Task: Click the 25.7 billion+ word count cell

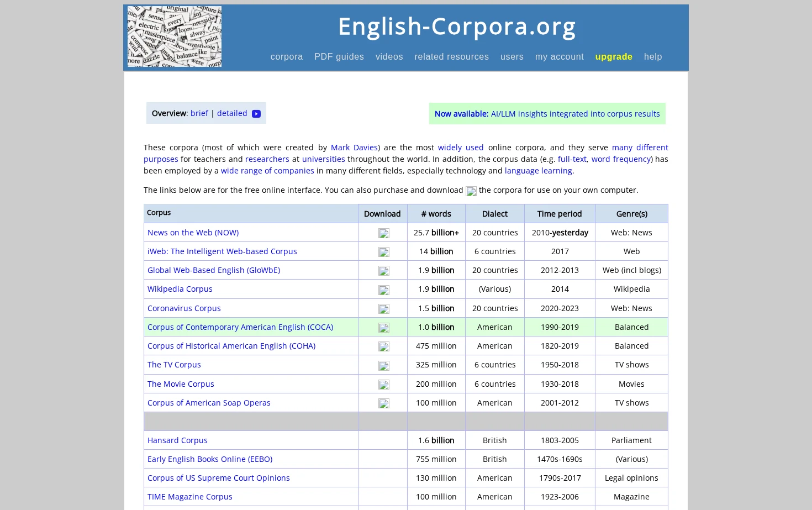Action: coord(436,233)
